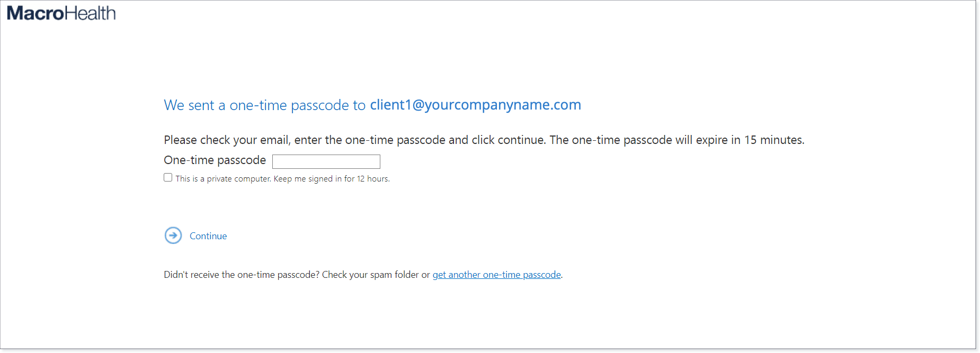The height and width of the screenshot is (353, 980).
Task: Click the bold 'Macro' part of the logo
Action: click(35, 13)
